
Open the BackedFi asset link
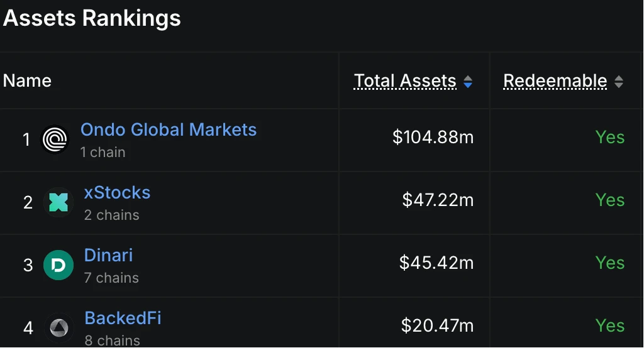(x=123, y=318)
